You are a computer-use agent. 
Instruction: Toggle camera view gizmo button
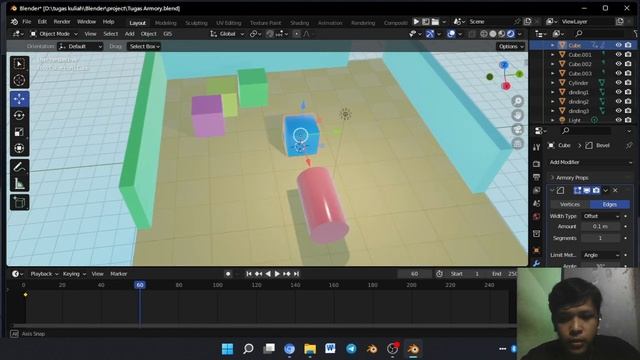(517, 129)
